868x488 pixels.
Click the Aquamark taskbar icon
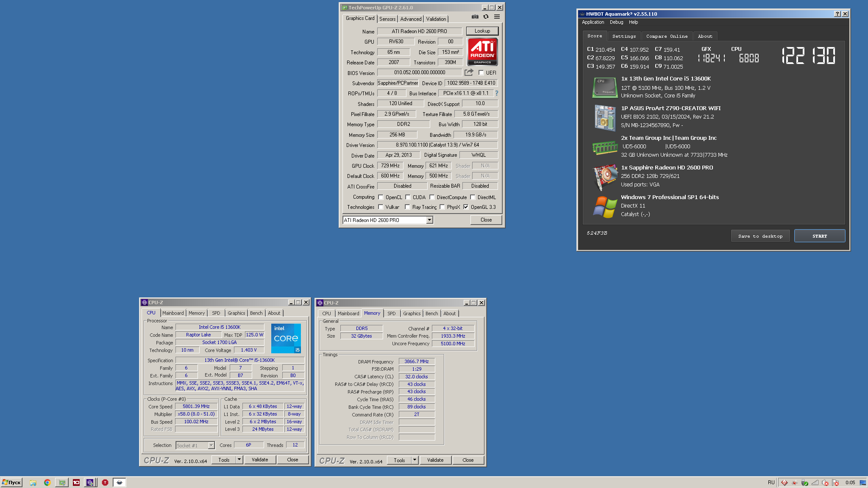(120, 482)
